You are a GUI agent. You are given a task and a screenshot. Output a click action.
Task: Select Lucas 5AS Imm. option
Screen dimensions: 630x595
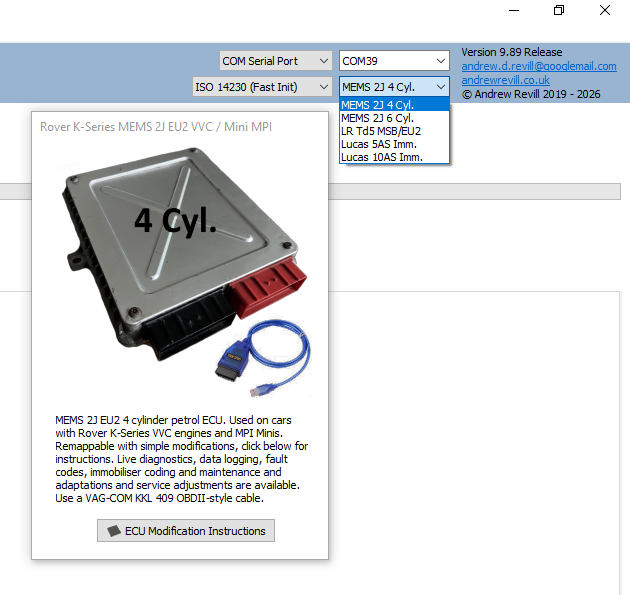(x=395, y=144)
